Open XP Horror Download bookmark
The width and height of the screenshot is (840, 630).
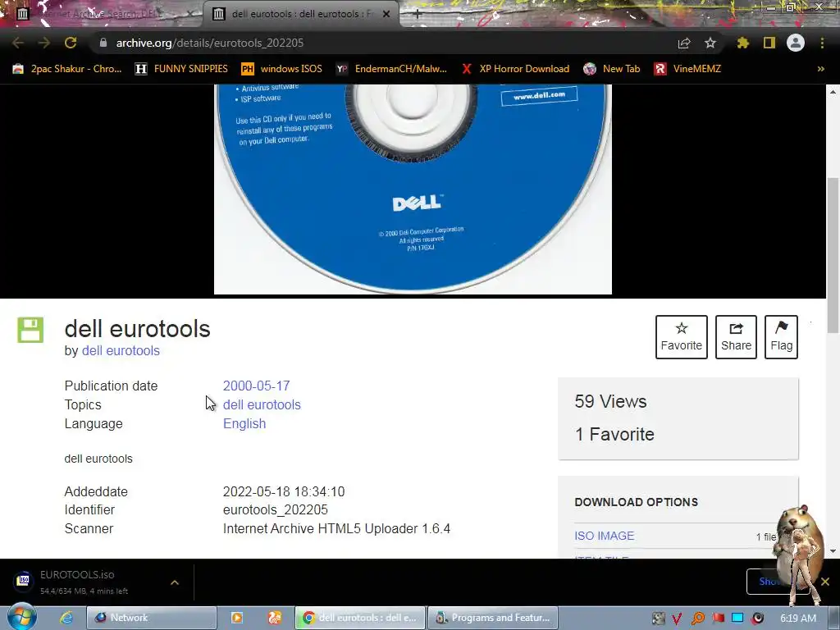(516, 69)
